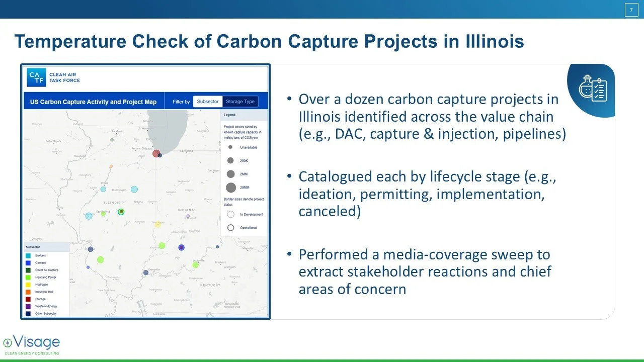The width and height of the screenshot is (644, 362).
Task: Select the Heat and Power legend swatch
Action: coord(29,278)
